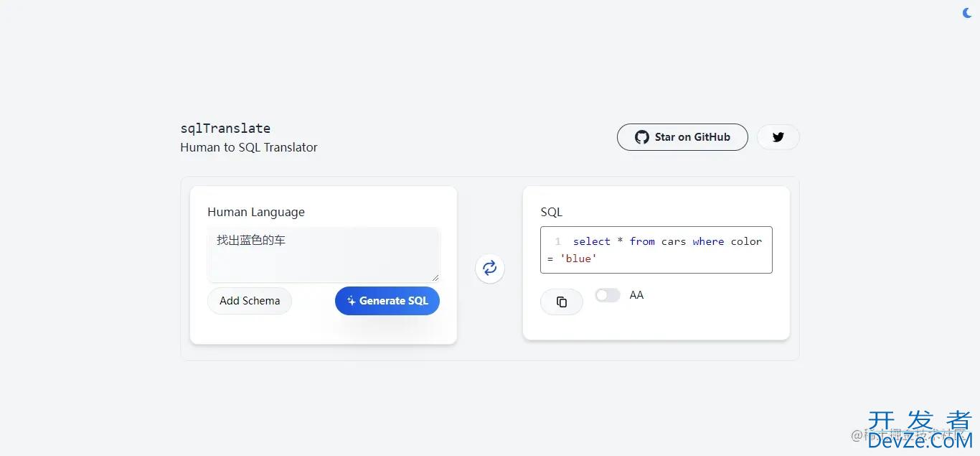Image resolution: width=980 pixels, height=456 pixels.
Task: Click line number 1 in SQL editor
Action: (x=557, y=242)
